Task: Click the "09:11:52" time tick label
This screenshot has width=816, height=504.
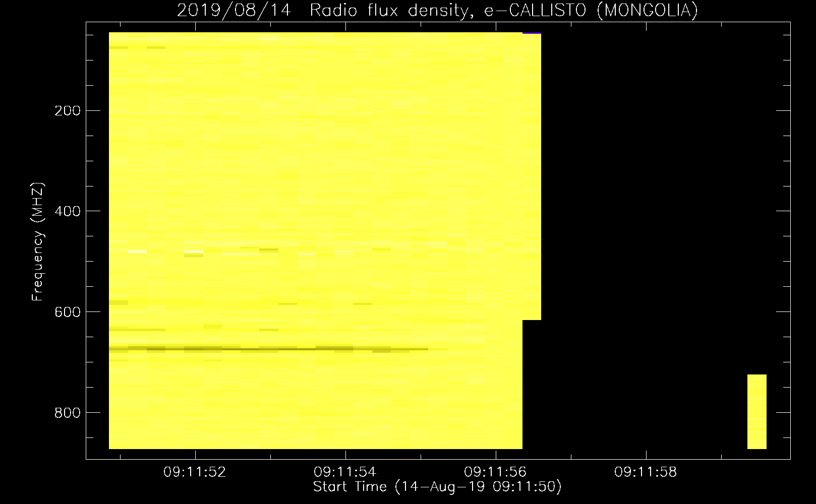Action: click(195, 472)
